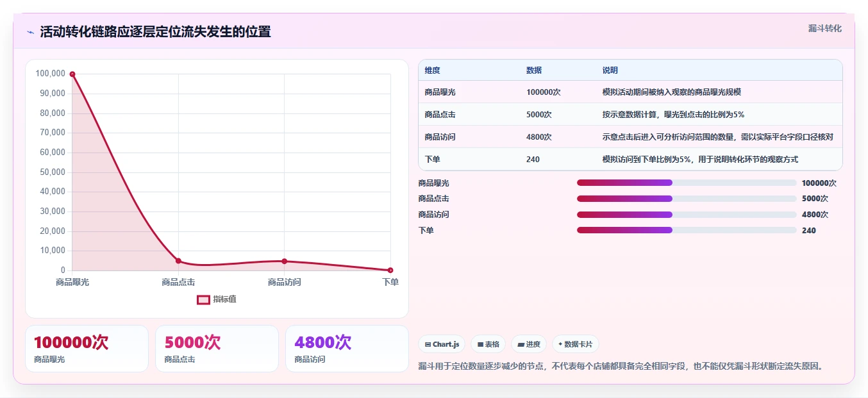The height and width of the screenshot is (398, 868).
Task: Click the 下单 progress bar
Action: [687, 230]
